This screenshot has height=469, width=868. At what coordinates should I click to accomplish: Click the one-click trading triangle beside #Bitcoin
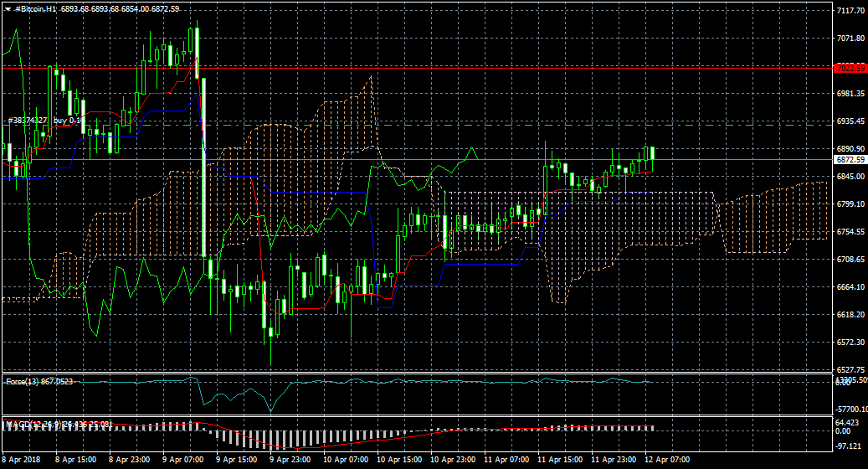point(7,9)
